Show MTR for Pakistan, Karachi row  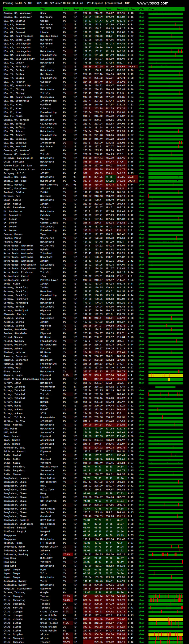pos(141,452)
